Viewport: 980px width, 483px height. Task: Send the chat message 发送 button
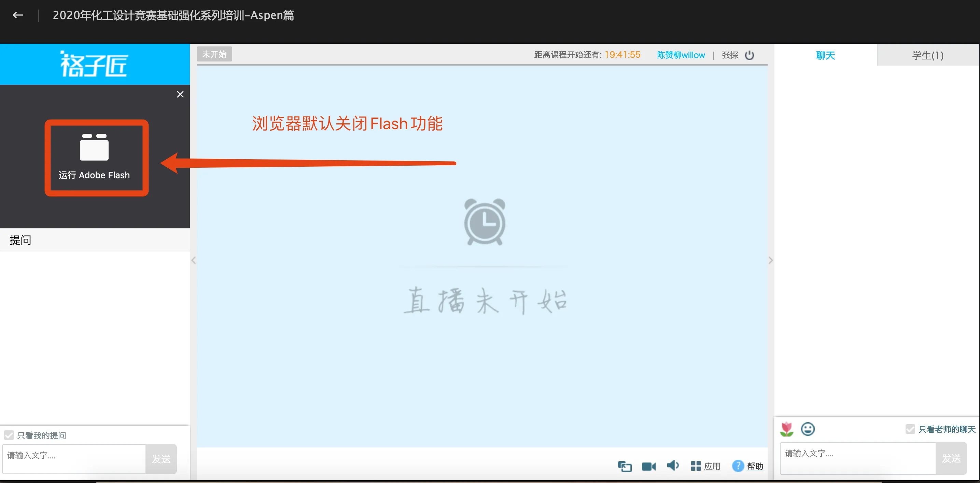(951, 458)
